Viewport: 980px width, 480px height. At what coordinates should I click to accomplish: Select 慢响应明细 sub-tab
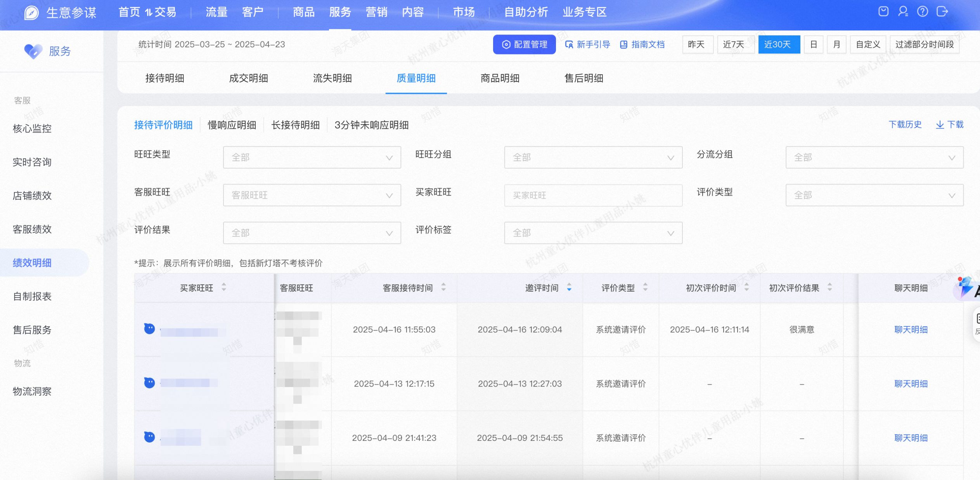[x=232, y=125]
